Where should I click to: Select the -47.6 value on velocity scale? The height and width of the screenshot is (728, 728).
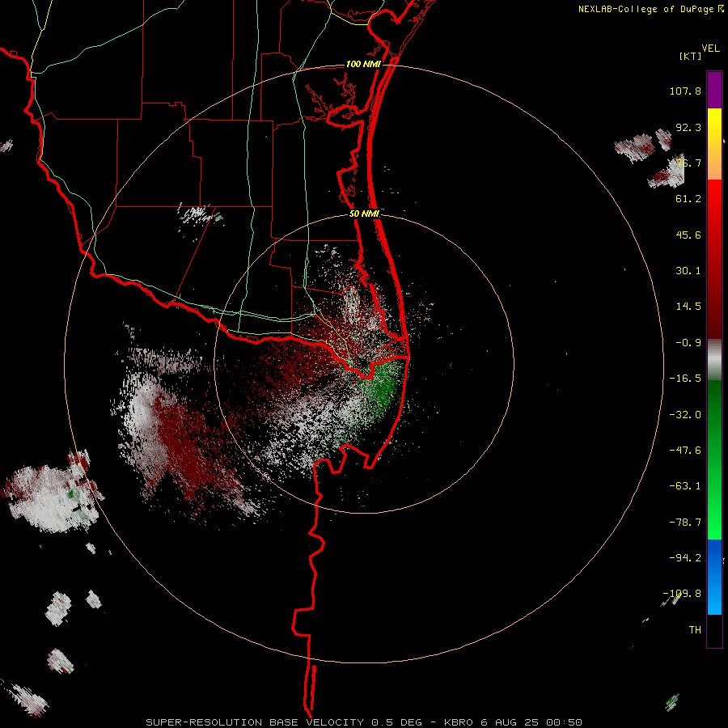click(685, 451)
